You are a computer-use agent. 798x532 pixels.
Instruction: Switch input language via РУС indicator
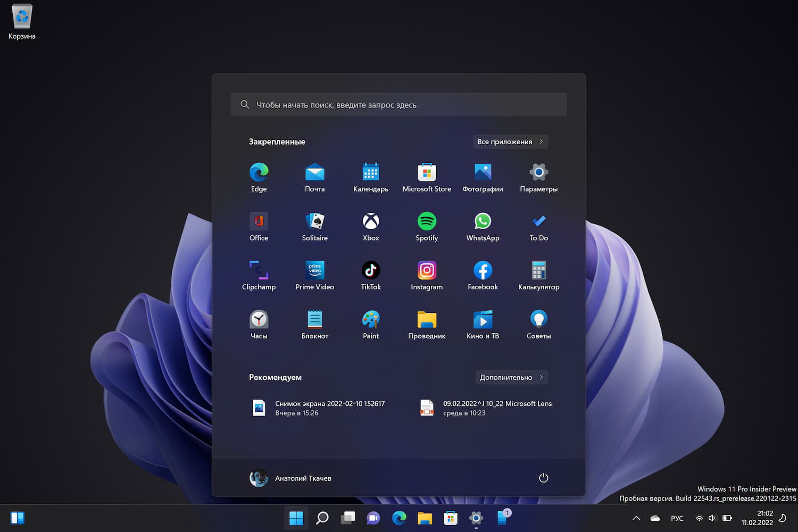tap(677, 518)
